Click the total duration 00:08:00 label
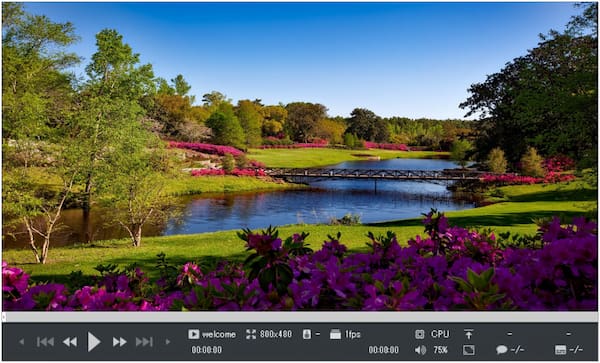The height and width of the screenshot is (363, 600). click(x=383, y=350)
